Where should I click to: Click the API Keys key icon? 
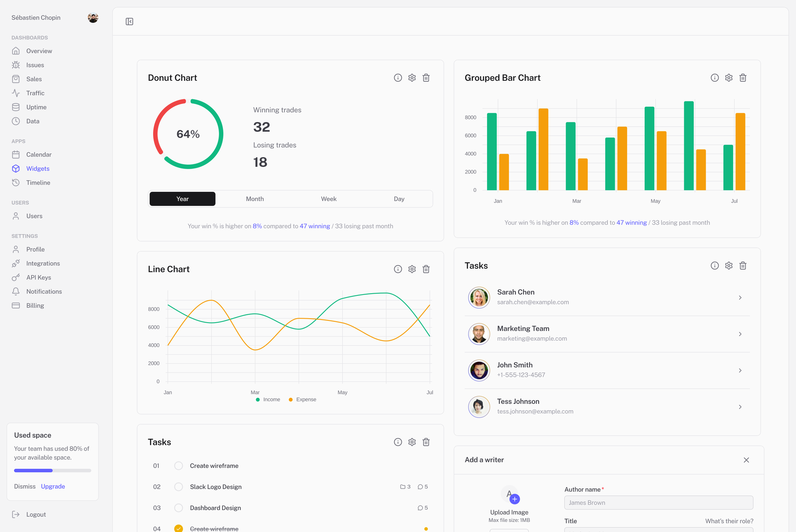click(x=16, y=277)
